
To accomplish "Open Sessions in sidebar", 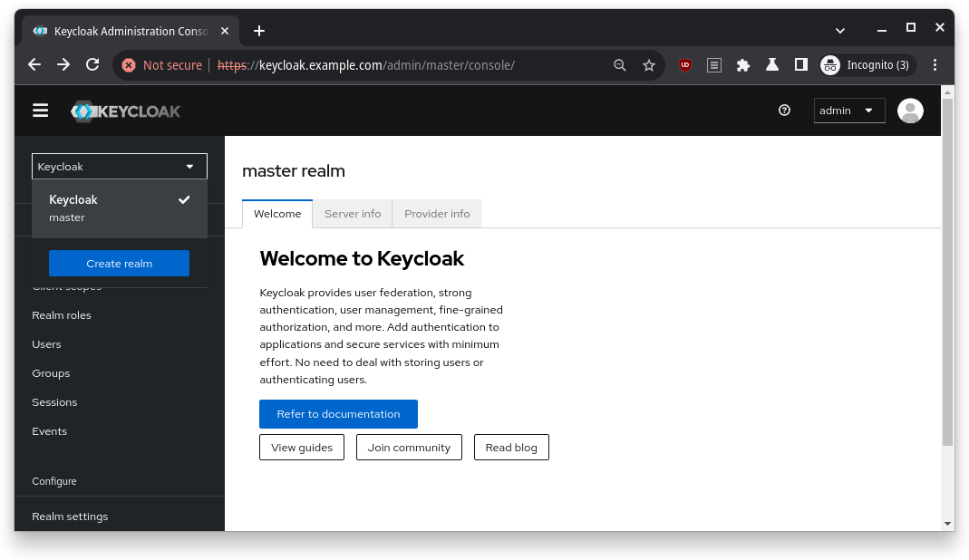I will [x=55, y=402].
